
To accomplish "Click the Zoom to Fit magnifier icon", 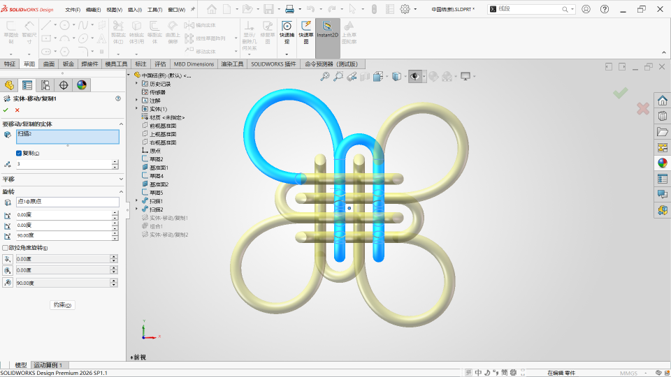I will (x=325, y=77).
